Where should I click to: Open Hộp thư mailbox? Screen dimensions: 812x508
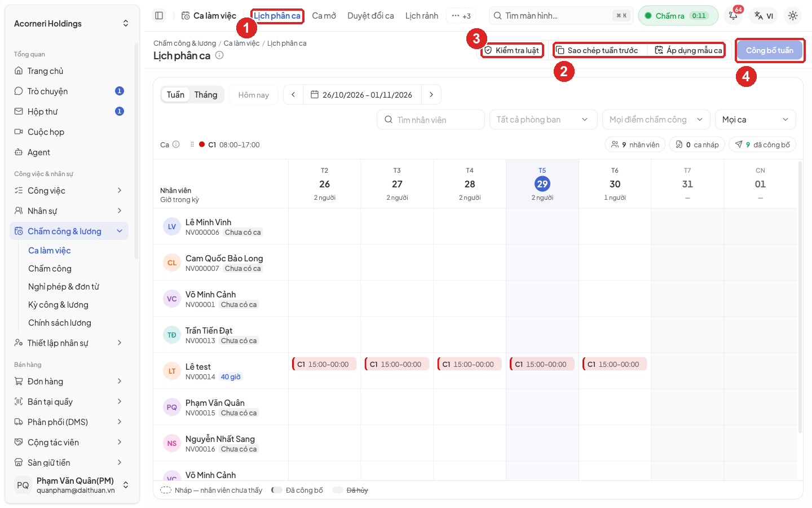pos(69,112)
